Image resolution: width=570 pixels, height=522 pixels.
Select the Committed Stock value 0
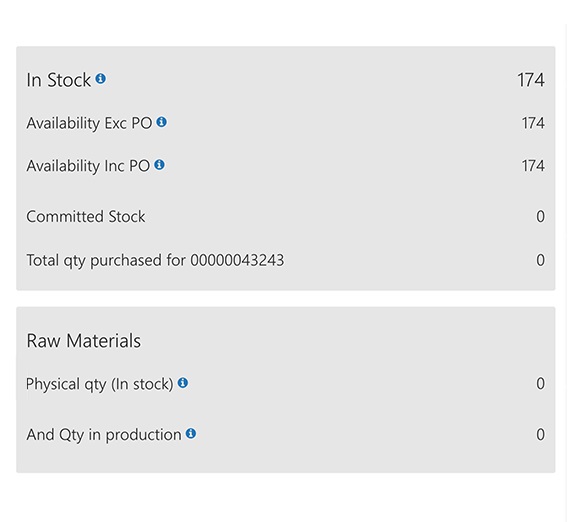point(541,217)
